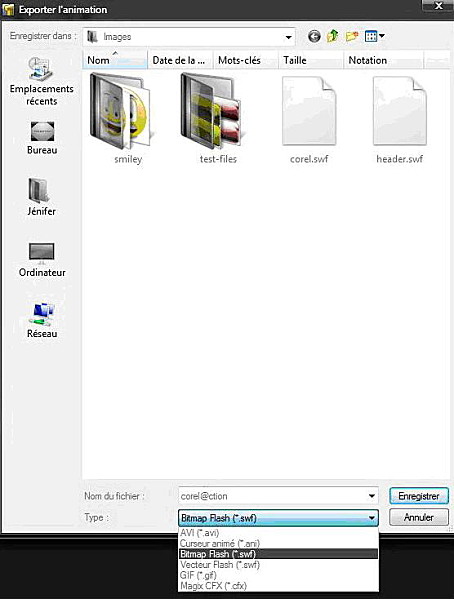454x599 pixels.
Task: Open Ordinateur location
Action: 42,260
